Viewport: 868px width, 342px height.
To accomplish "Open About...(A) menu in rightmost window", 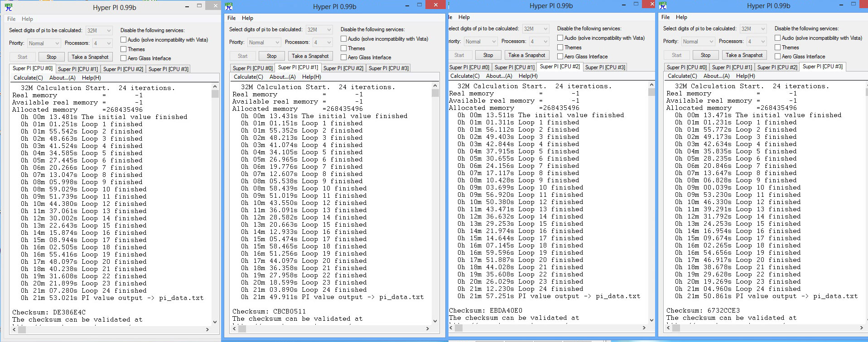I will [x=716, y=76].
